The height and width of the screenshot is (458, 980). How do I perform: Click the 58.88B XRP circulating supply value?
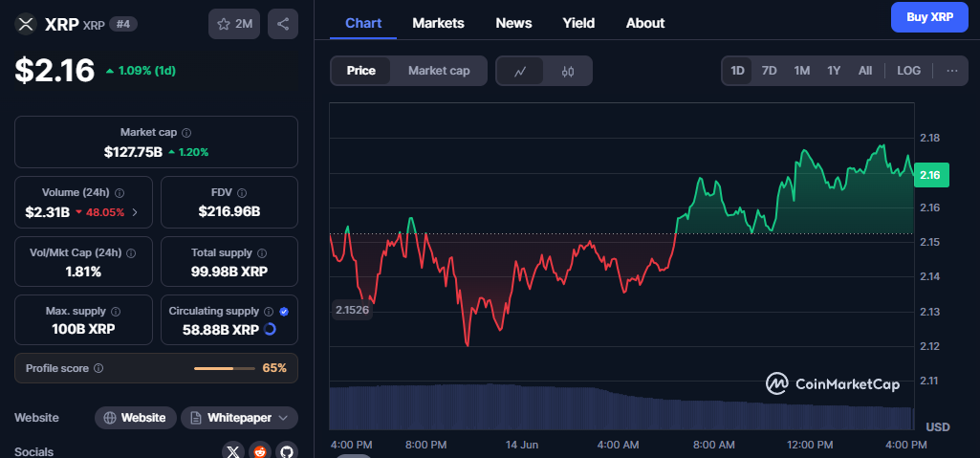pyautogui.click(x=221, y=329)
